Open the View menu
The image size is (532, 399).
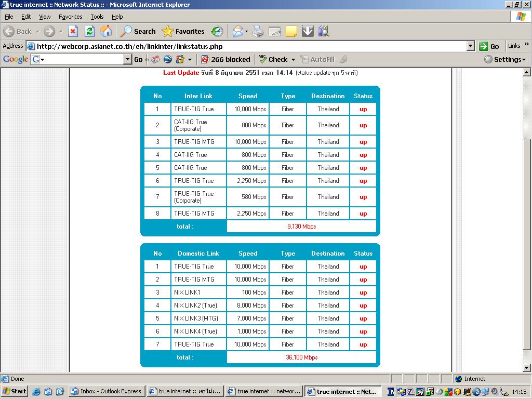pos(45,17)
